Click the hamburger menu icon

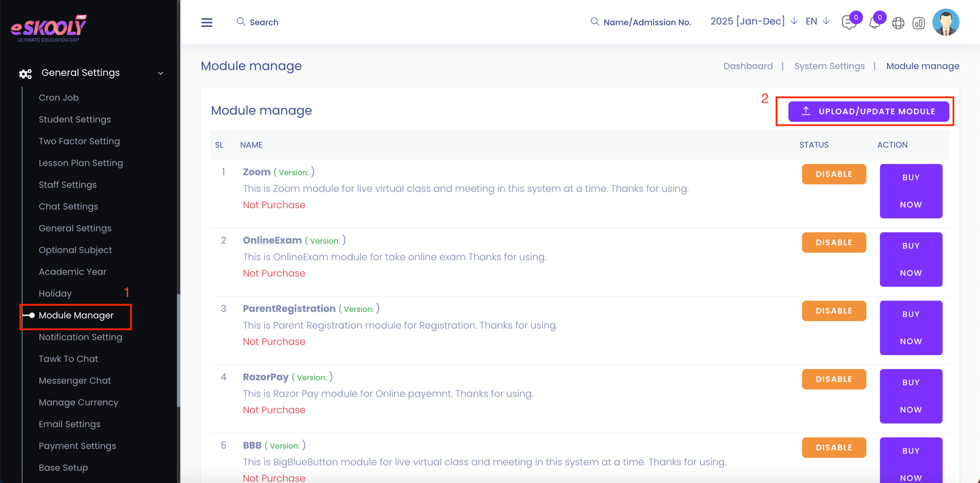click(207, 23)
